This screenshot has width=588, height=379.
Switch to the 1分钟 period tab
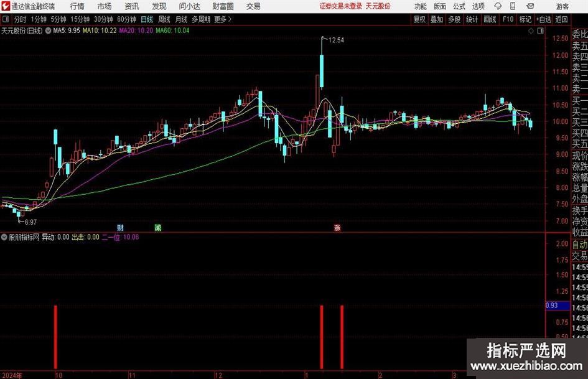[x=39, y=19]
